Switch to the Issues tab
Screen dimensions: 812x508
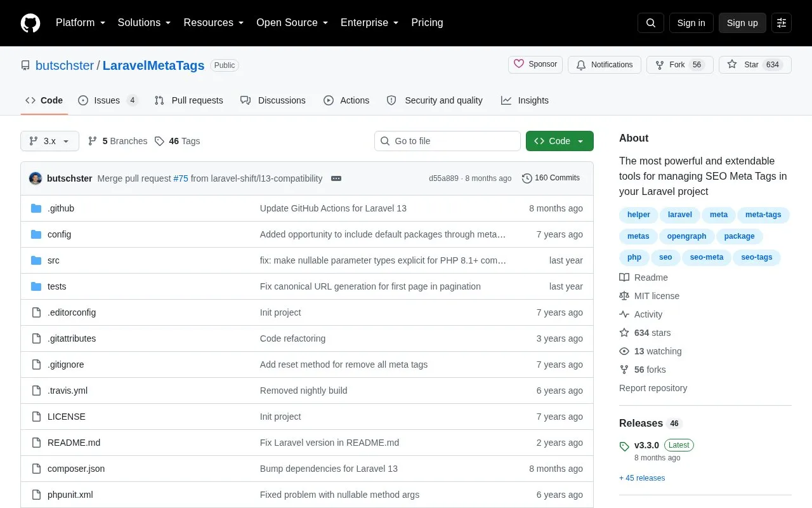tap(108, 100)
